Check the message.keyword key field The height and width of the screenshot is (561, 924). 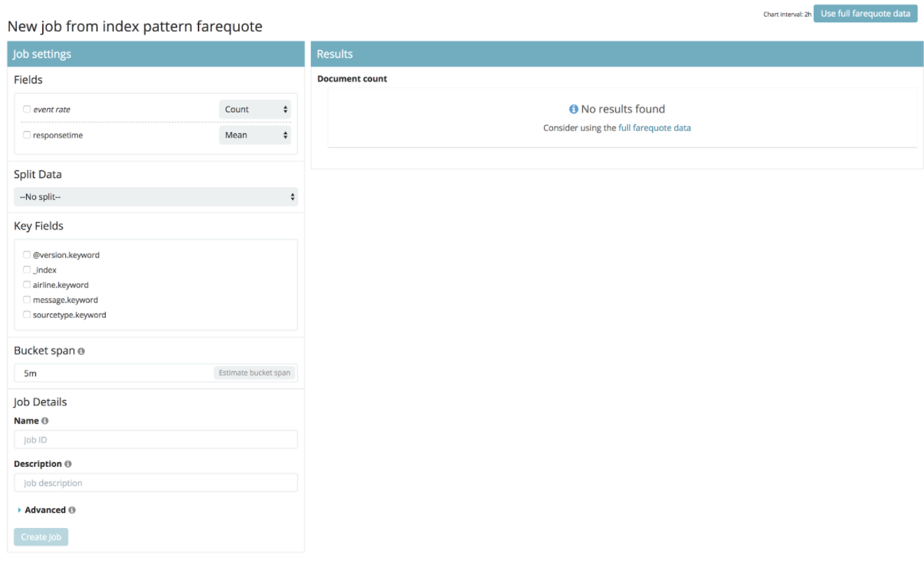[27, 300]
